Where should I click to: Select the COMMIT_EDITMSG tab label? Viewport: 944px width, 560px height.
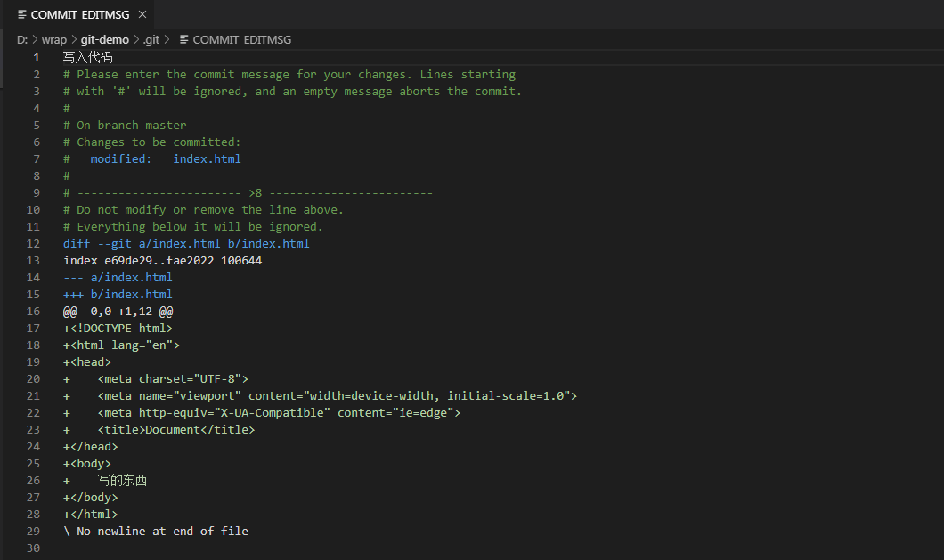point(82,14)
